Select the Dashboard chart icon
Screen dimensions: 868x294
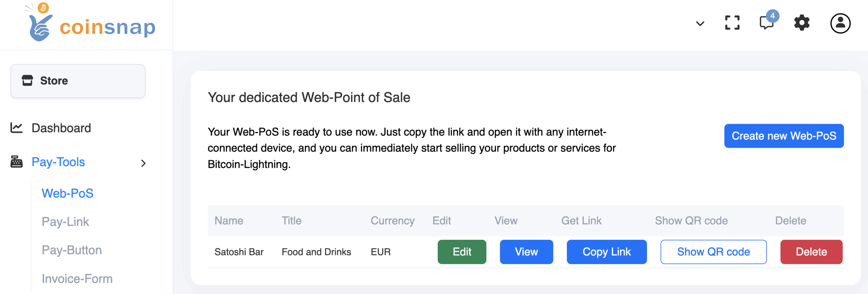16,128
